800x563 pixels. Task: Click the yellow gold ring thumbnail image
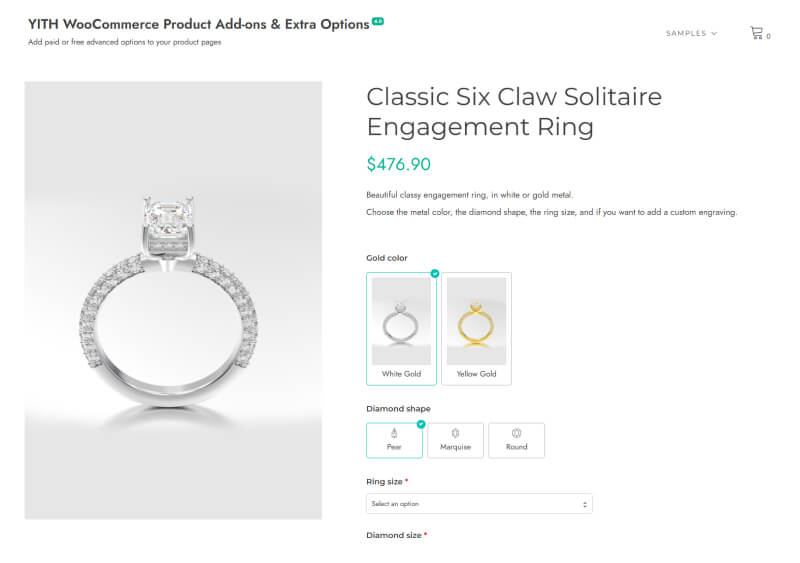click(476, 321)
